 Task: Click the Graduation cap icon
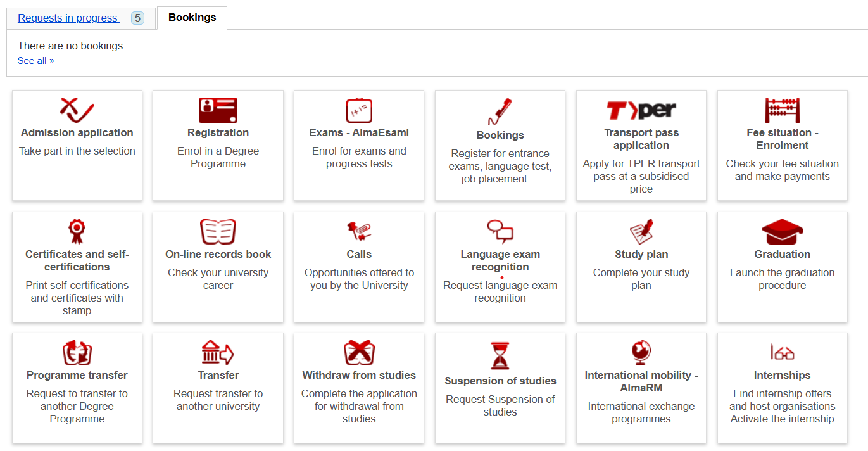782,232
